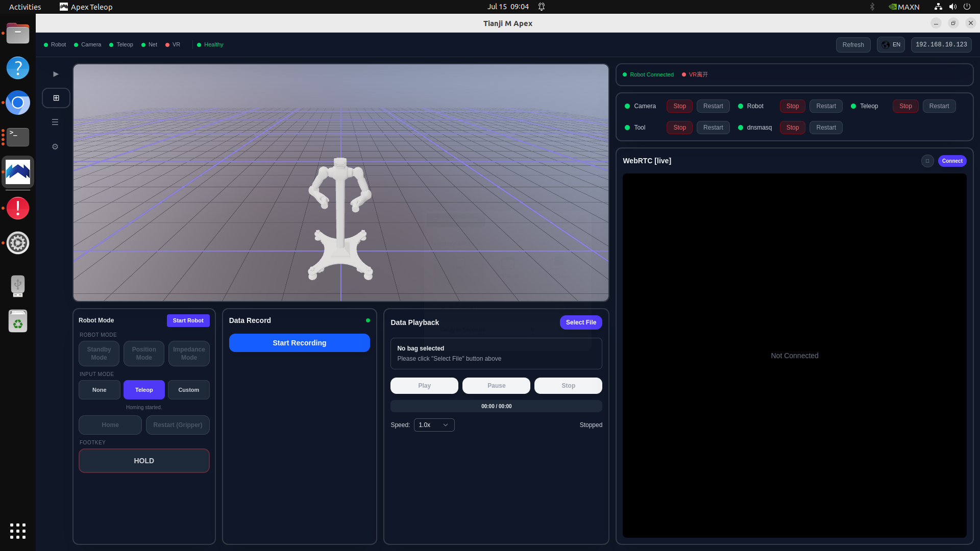Click the small square WebRTC stop icon
Viewport: 980px width, 551px height.
[927, 161]
